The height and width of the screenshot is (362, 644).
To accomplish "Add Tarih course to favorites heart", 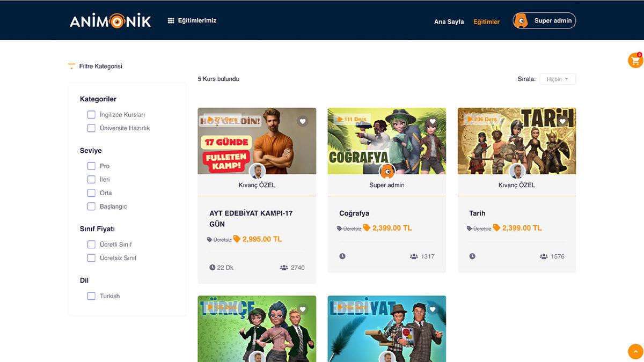I will point(562,121).
